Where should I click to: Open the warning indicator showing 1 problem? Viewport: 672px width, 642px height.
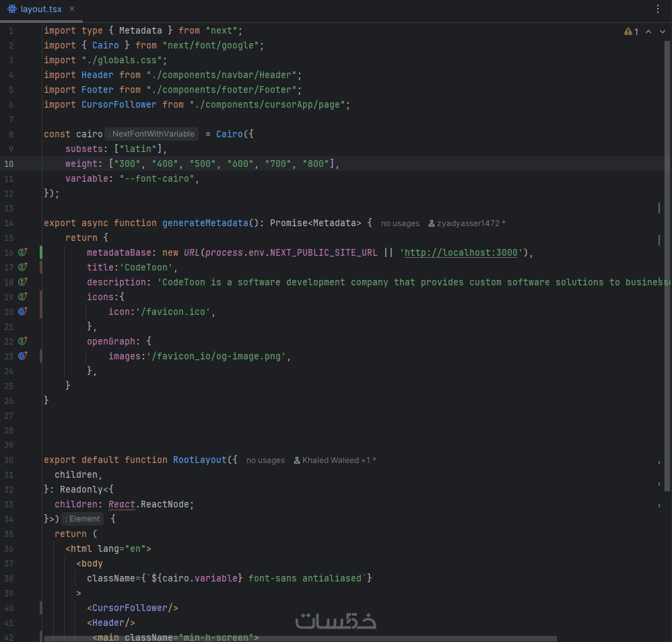click(x=632, y=32)
